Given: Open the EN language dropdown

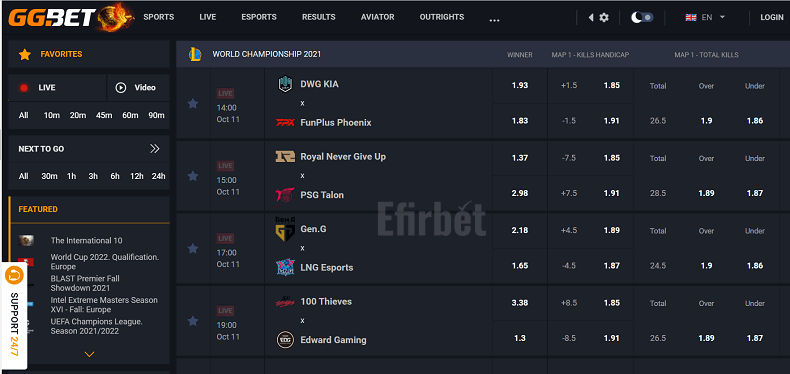Looking at the screenshot, I should [x=705, y=17].
